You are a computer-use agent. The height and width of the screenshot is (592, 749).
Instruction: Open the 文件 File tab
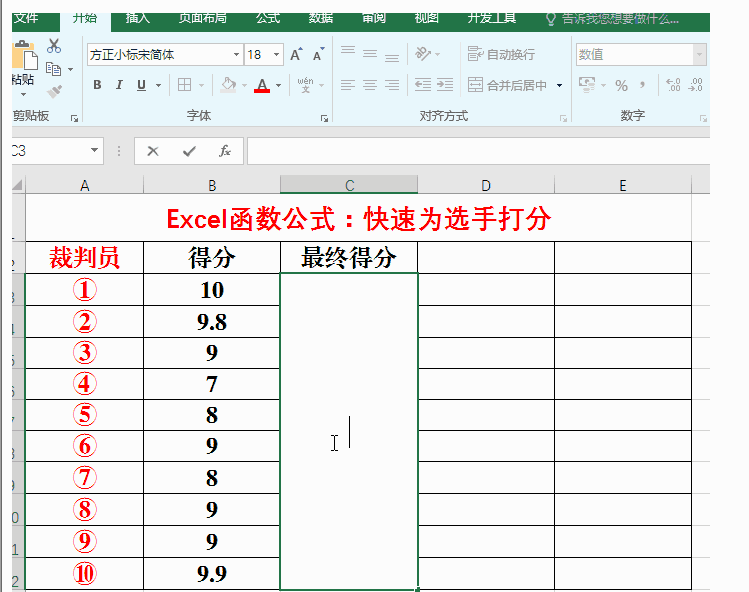point(26,19)
